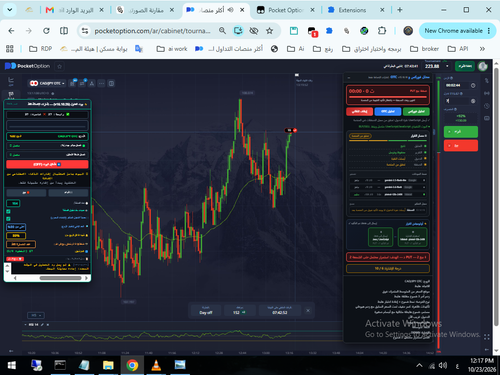Remove the RSI 14 indicator with X icon
The image size is (500, 375).
(48, 325)
